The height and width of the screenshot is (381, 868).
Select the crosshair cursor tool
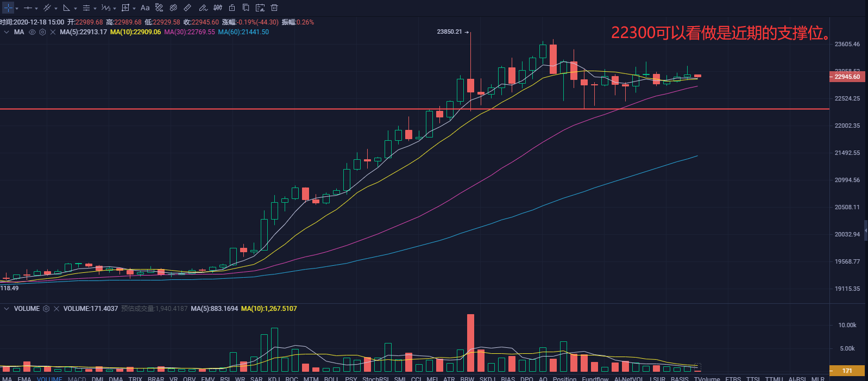(8, 8)
